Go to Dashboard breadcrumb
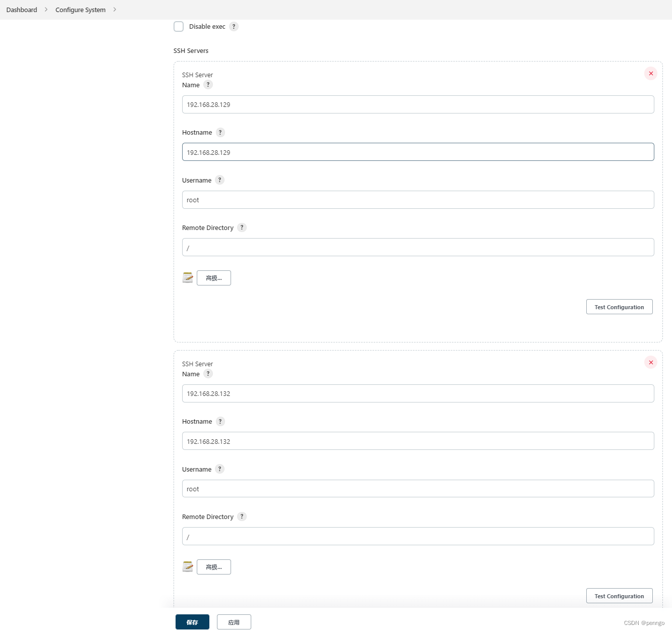The width and height of the screenshot is (672, 631). click(x=22, y=10)
